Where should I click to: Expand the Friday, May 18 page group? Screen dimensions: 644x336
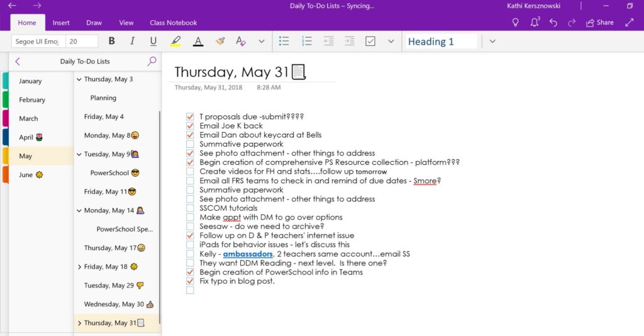coord(79,267)
